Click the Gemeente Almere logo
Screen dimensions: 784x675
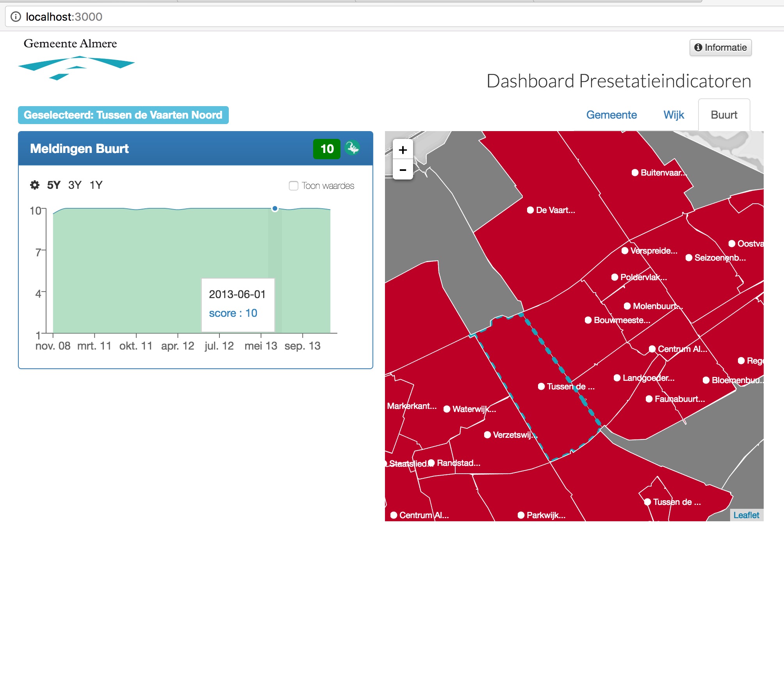coord(74,59)
